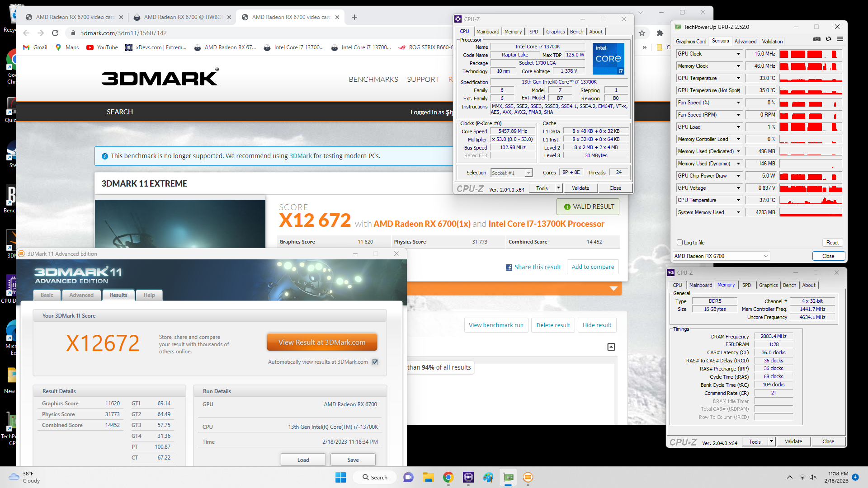Bookmark this page with the star icon
This screenshot has width=868, height=488.
point(642,33)
